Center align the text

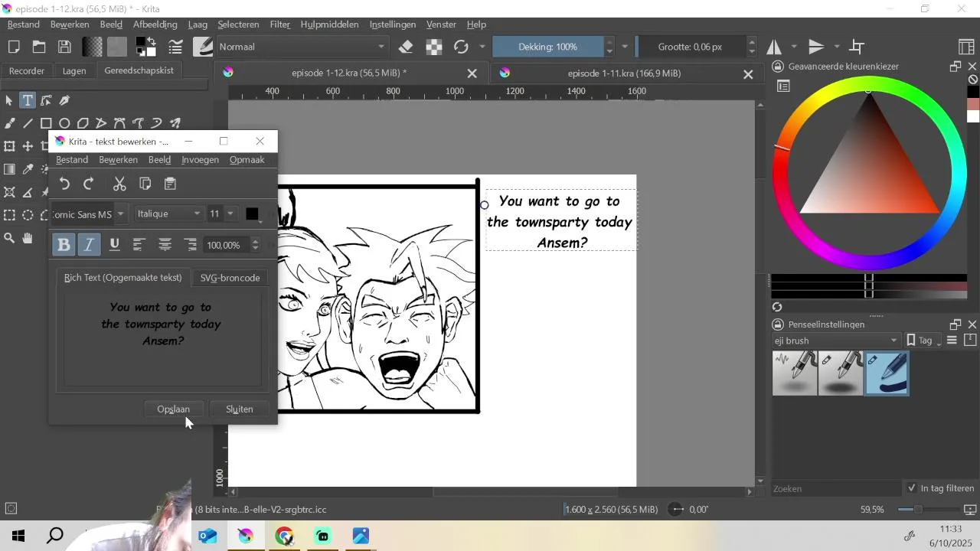[165, 245]
